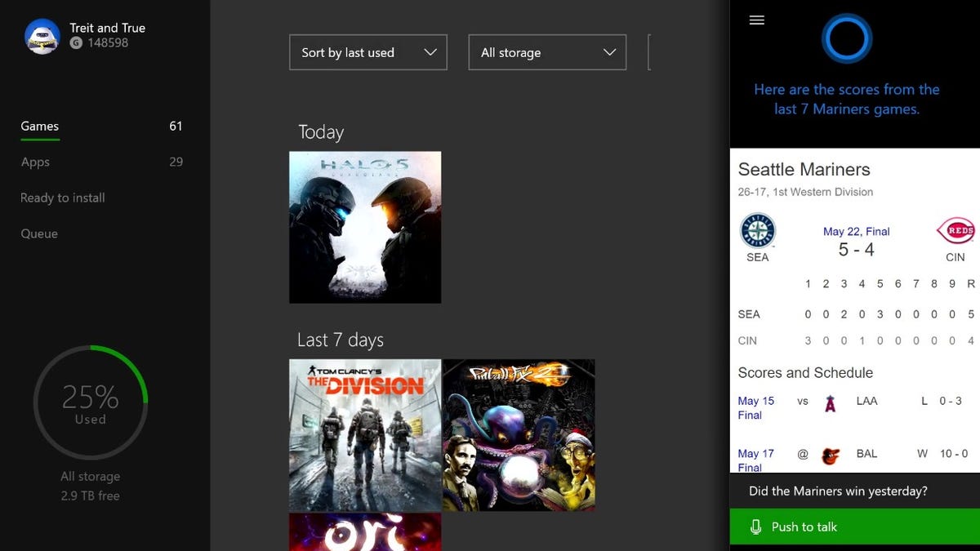Open the Sort by last used dropdown
The width and height of the screenshot is (980, 551).
pyautogui.click(x=367, y=52)
